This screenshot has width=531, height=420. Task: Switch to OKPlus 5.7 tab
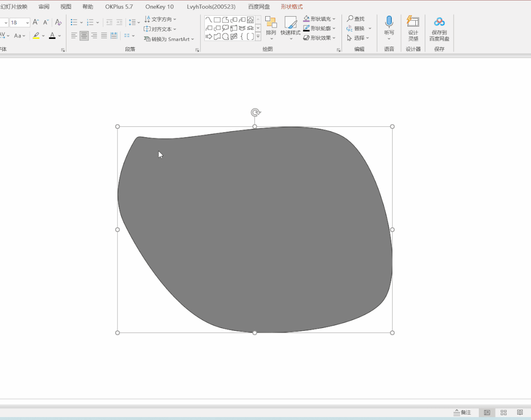tap(119, 7)
